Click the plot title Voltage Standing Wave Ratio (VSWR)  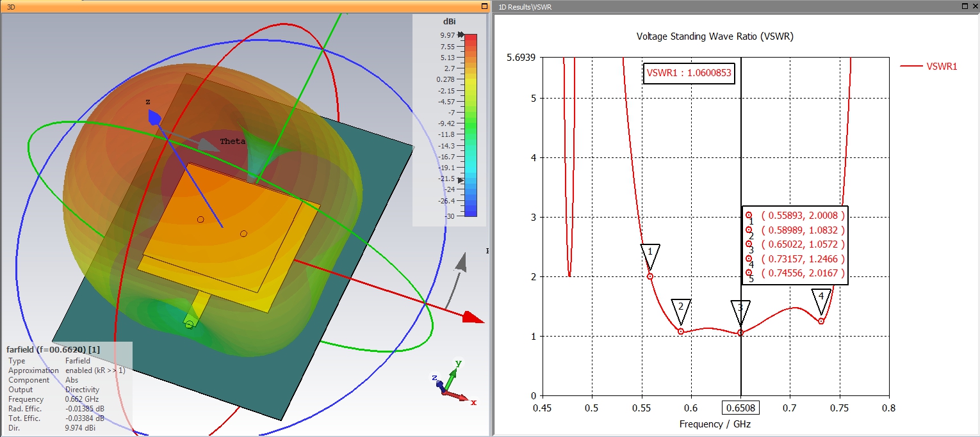point(715,36)
